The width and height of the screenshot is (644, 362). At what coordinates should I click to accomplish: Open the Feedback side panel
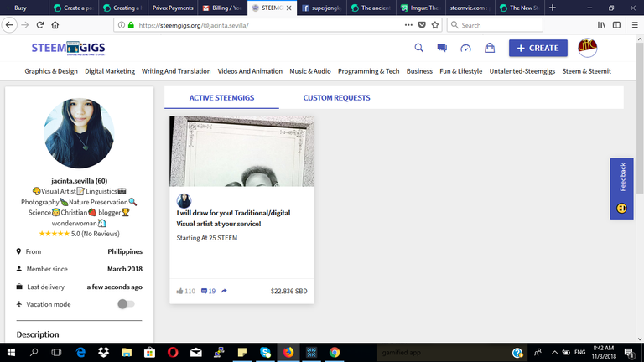[x=621, y=189]
